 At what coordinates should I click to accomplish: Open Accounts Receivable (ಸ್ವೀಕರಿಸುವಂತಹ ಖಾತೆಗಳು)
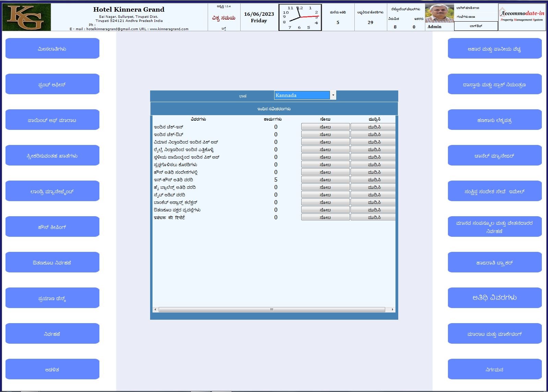tap(52, 155)
